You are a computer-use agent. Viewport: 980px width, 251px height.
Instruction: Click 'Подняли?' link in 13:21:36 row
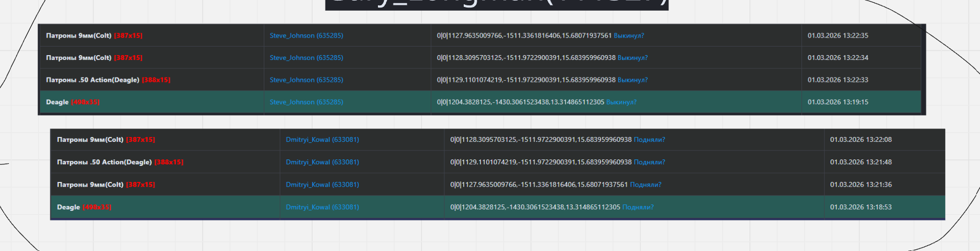(645, 185)
